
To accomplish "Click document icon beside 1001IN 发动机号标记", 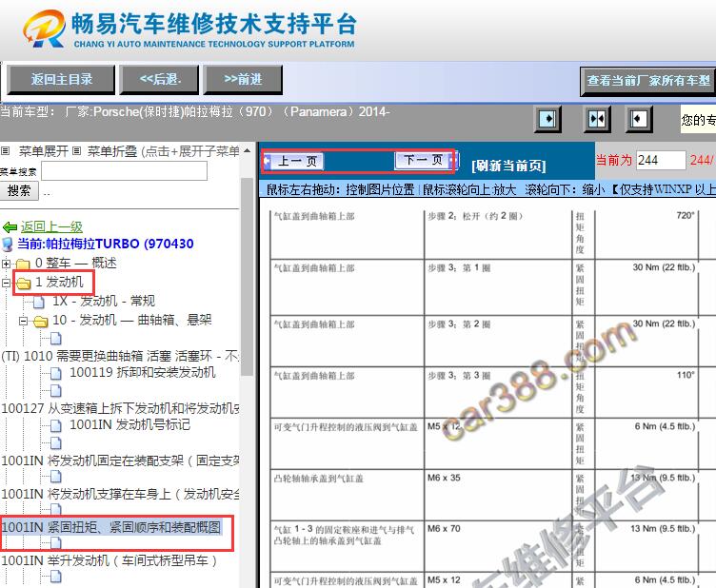I will [x=56, y=426].
